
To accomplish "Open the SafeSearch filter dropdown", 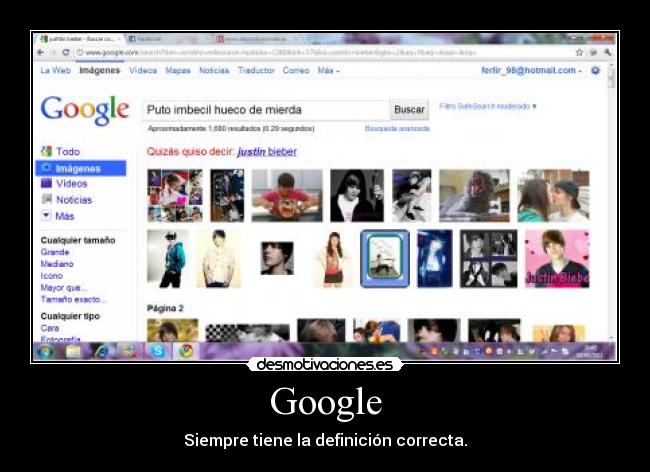I will pos(488,107).
